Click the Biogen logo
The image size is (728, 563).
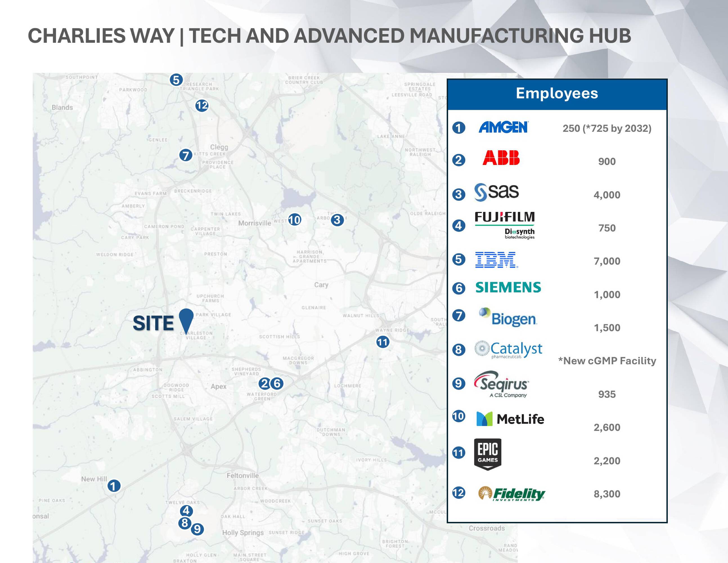point(508,317)
